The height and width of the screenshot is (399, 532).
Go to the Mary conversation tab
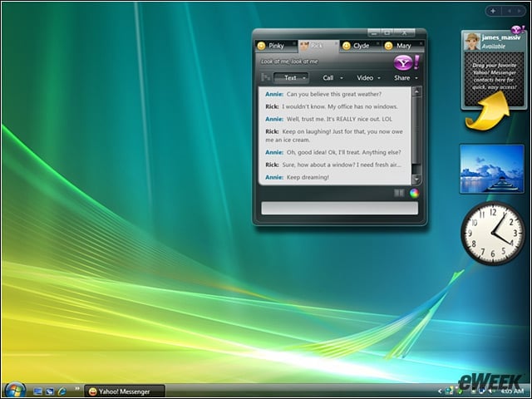pos(403,46)
